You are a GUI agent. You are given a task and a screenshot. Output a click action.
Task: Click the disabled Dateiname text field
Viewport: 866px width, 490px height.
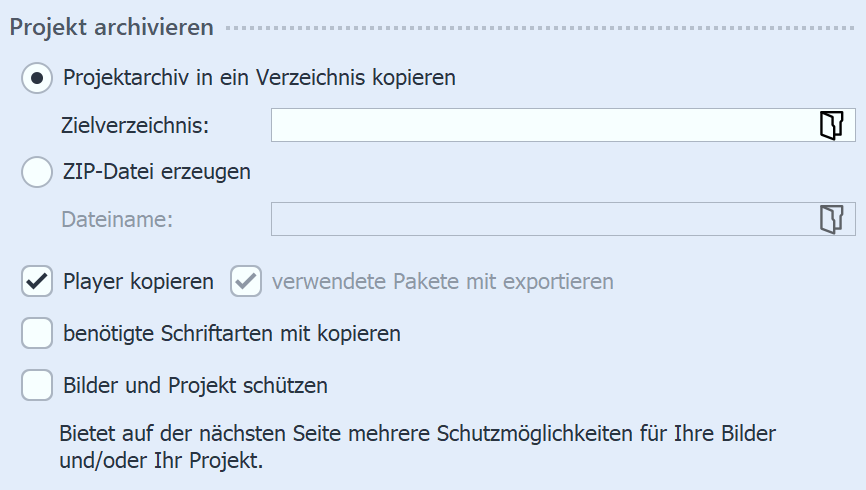pyautogui.click(x=540, y=219)
